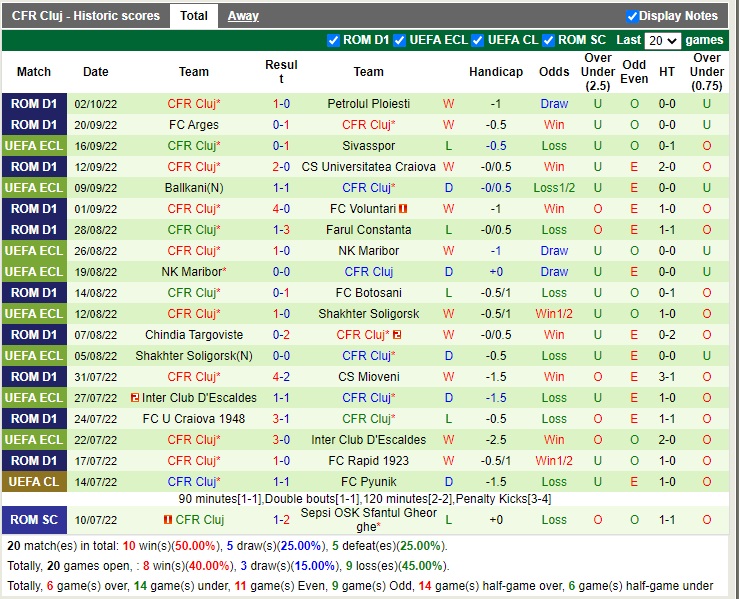Viewport: 739px width, 599px height.
Task: Disable the UEFA ECL filter checkbox
Action: point(400,41)
